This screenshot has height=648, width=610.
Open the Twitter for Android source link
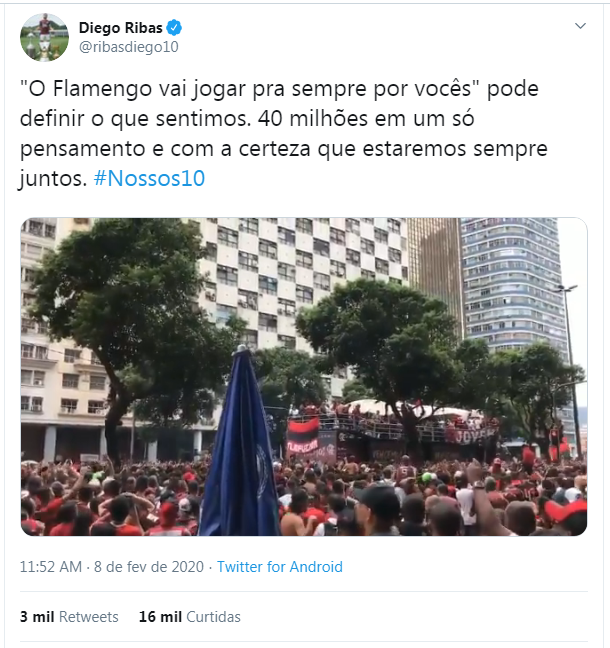click(x=280, y=567)
